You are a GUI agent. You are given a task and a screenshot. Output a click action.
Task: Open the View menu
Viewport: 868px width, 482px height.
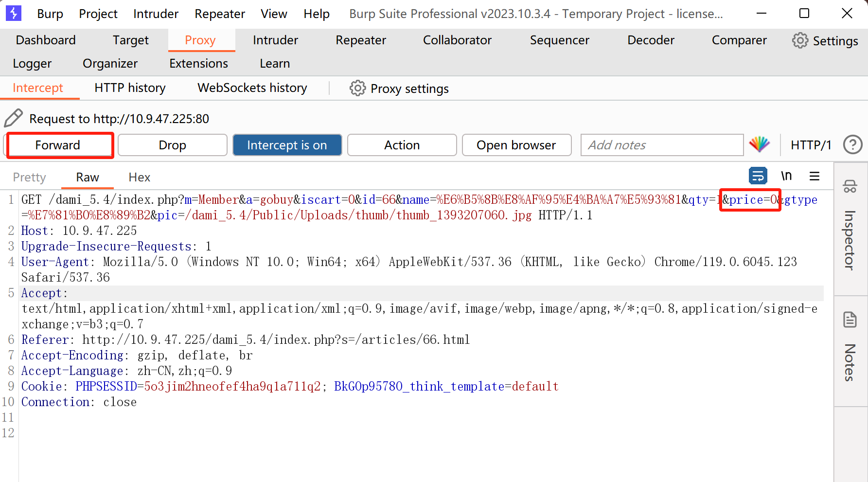tap(274, 14)
